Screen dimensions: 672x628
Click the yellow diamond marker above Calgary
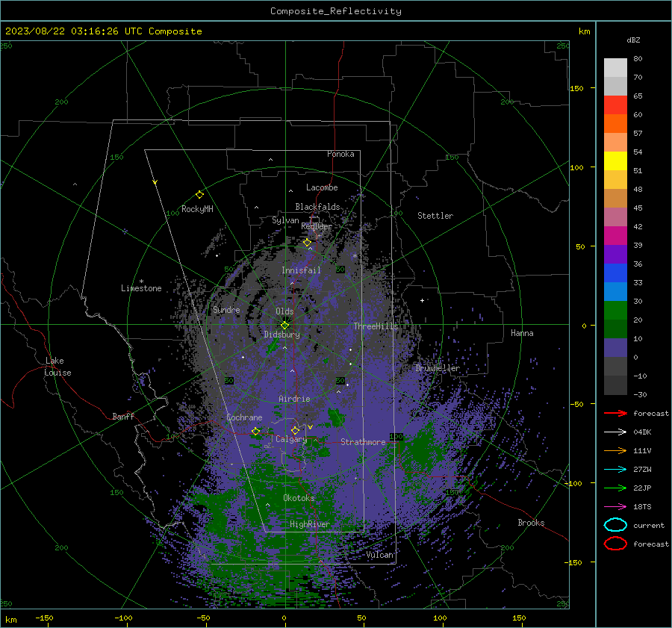pos(295,430)
